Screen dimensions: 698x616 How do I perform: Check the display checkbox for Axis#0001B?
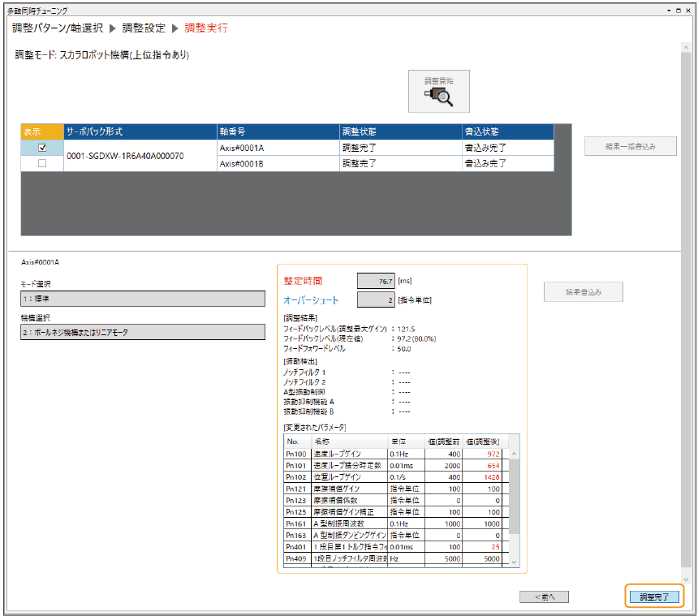pos(42,163)
